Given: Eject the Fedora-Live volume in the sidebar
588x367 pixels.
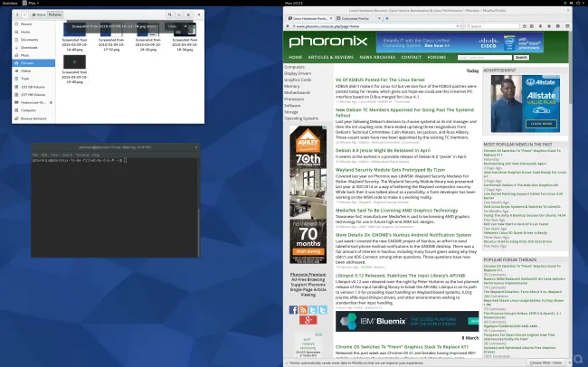Looking at the screenshot, I should pyautogui.click(x=51, y=103).
